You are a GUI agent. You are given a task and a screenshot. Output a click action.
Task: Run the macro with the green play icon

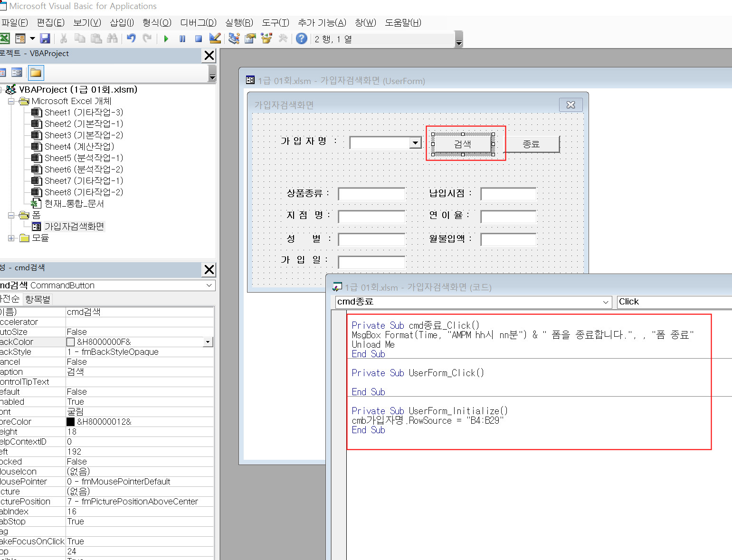166,38
